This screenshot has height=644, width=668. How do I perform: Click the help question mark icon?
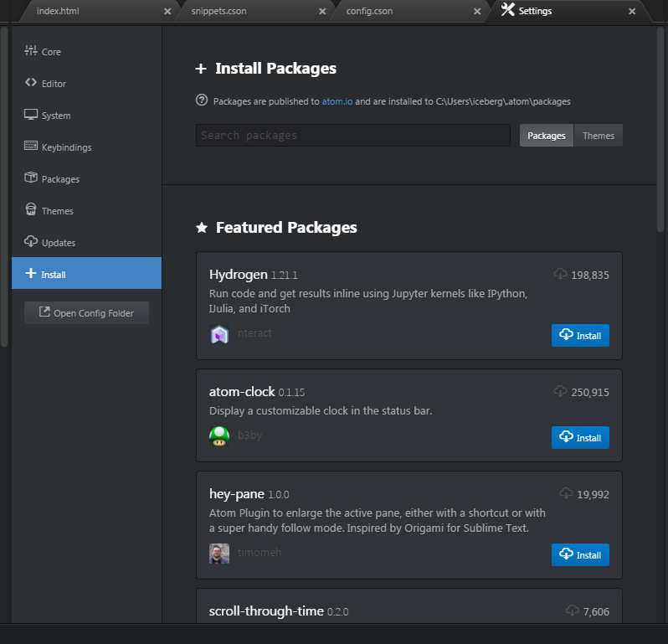click(201, 100)
